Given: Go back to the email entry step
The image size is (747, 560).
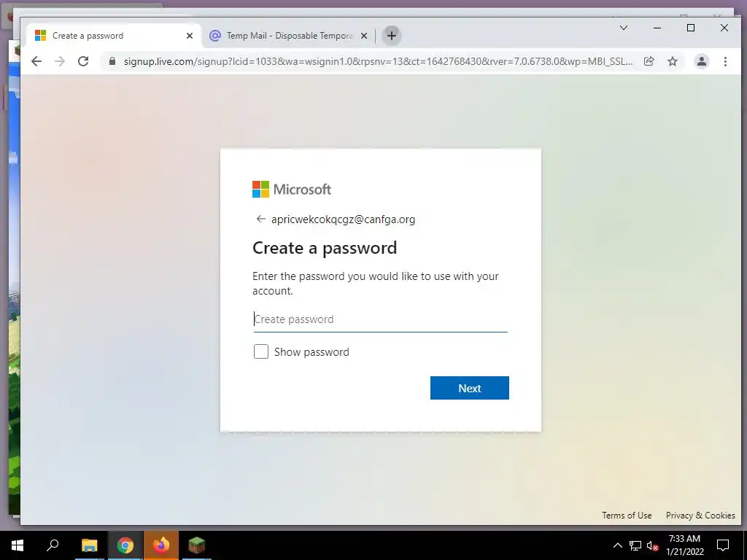Looking at the screenshot, I should tap(260, 219).
